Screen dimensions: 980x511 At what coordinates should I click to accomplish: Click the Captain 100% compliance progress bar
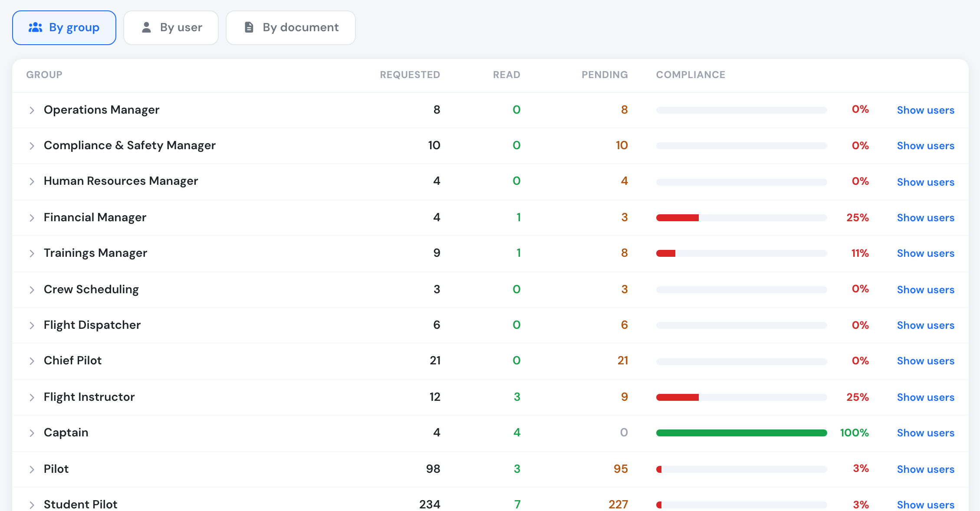pyautogui.click(x=741, y=433)
